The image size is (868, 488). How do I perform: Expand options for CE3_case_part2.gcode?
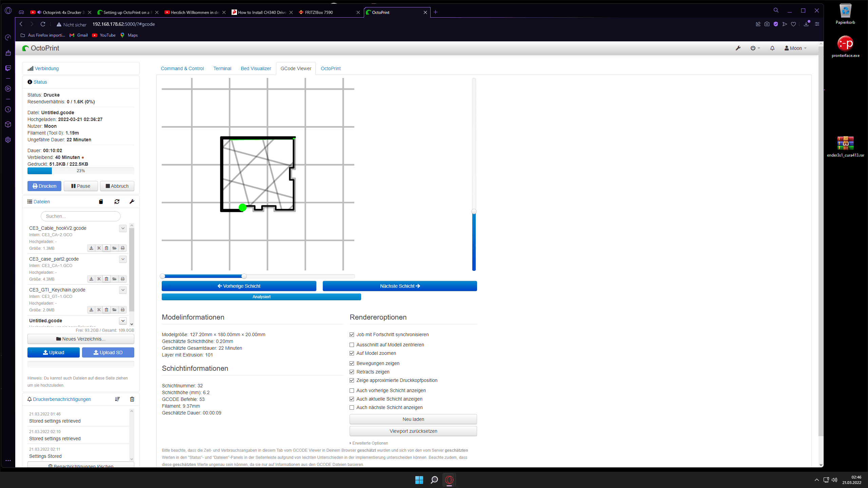click(123, 259)
